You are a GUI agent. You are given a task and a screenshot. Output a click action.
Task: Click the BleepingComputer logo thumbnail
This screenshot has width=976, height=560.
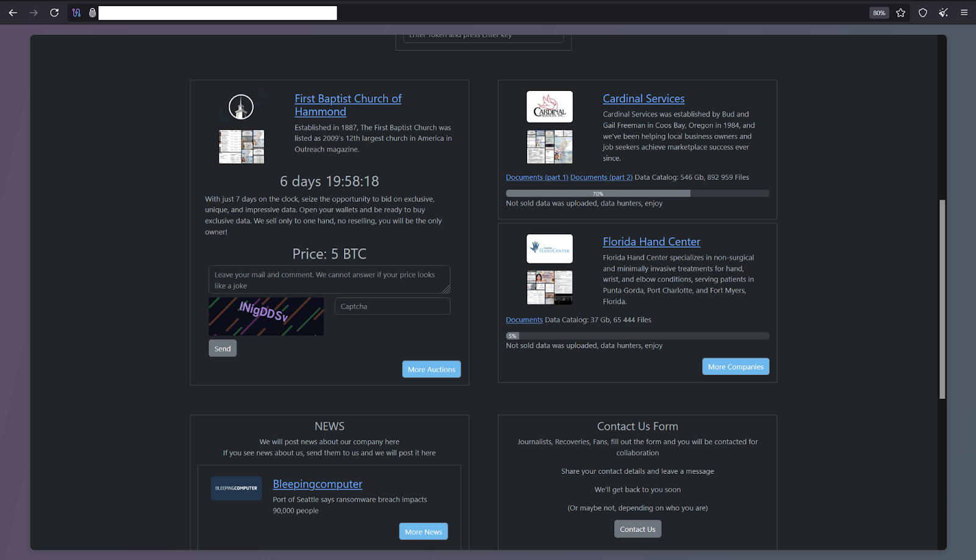pyautogui.click(x=236, y=488)
